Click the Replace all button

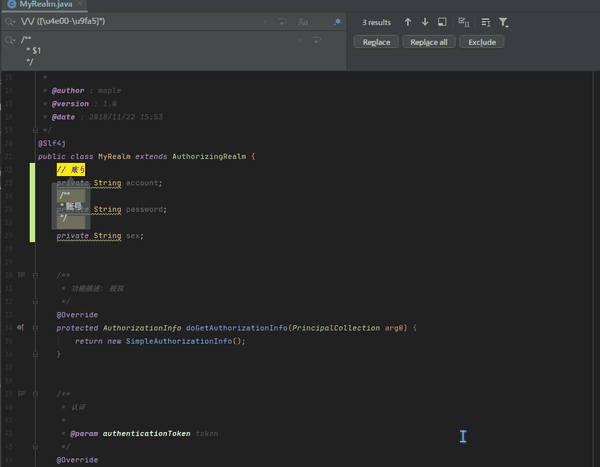428,42
